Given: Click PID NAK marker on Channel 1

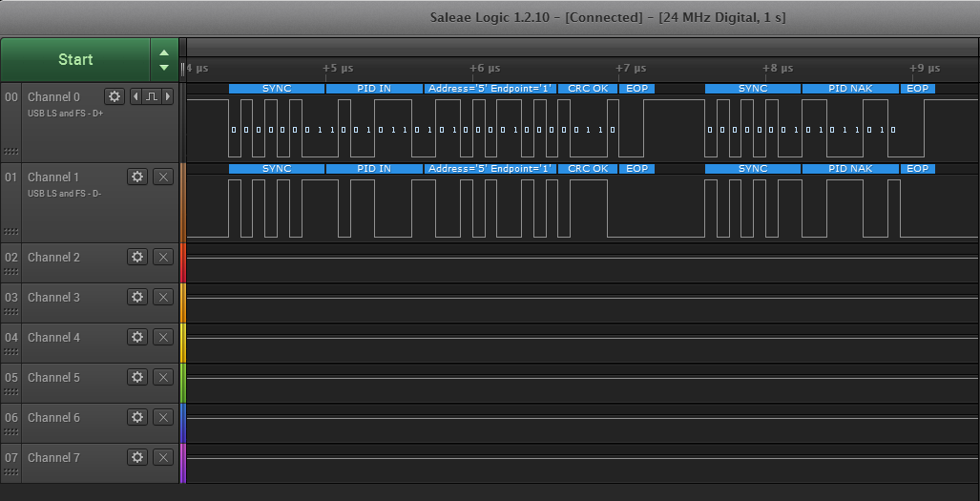Looking at the screenshot, I should (x=850, y=169).
